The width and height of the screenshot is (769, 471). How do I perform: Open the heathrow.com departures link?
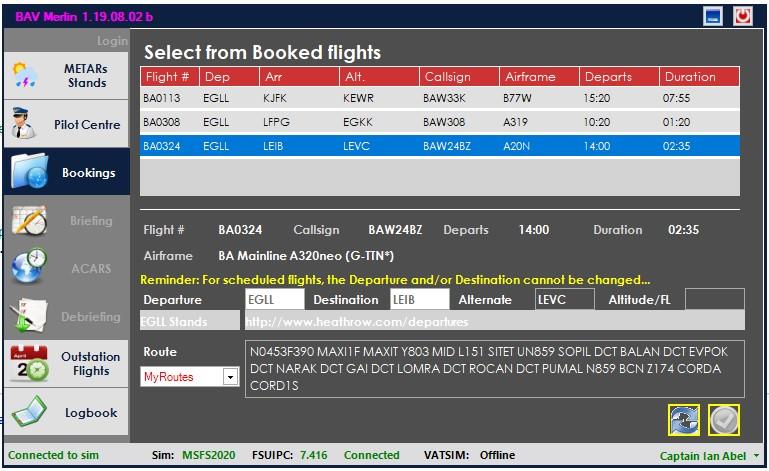click(x=357, y=322)
